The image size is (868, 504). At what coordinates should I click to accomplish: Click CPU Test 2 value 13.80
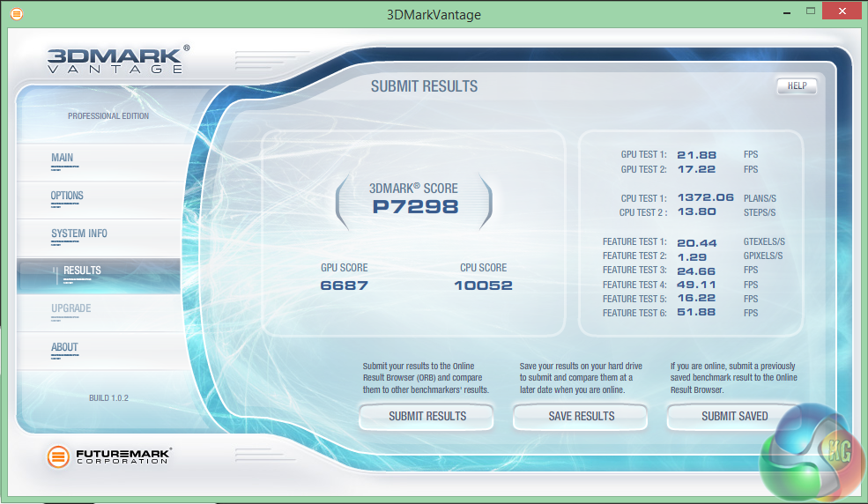[x=696, y=211]
